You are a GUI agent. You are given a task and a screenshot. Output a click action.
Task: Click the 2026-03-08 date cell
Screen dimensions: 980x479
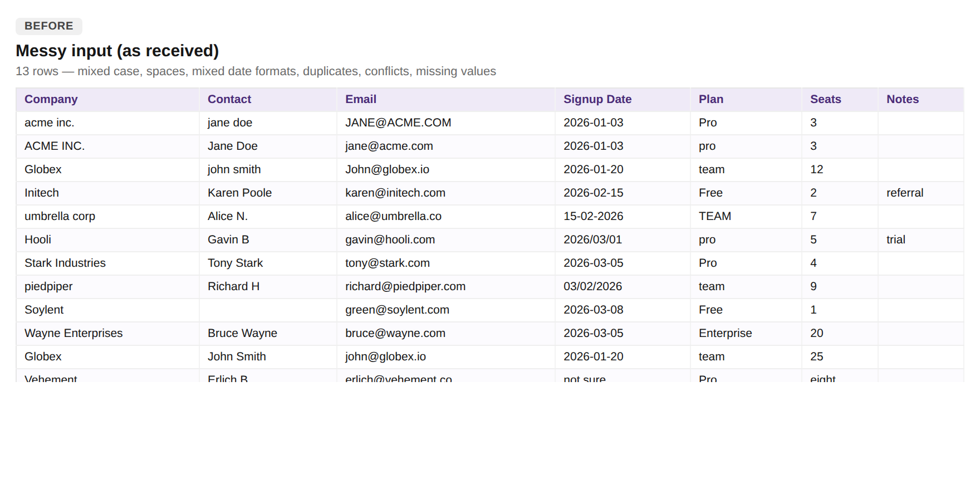(623, 310)
